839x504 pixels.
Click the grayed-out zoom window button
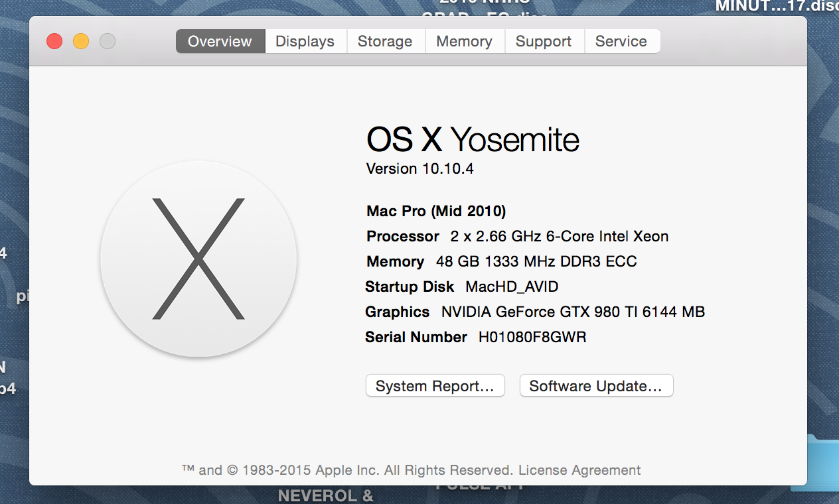pos(108,41)
